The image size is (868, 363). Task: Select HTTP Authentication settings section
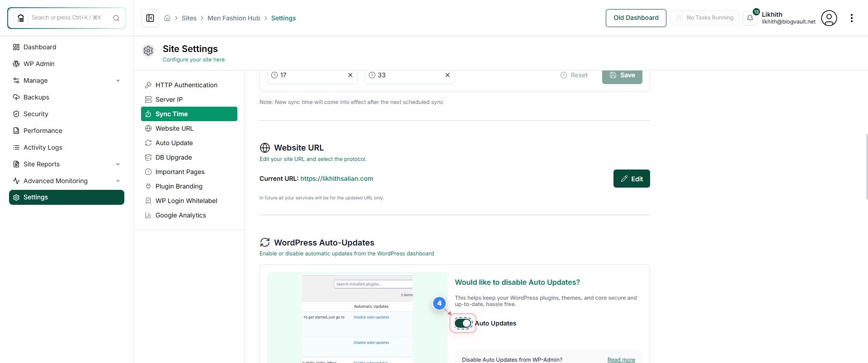pyautogui.click(x=189, y=85)
